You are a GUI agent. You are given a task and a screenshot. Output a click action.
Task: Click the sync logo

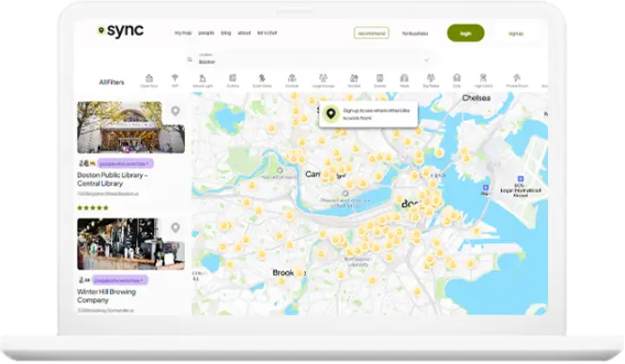point(120,31)
